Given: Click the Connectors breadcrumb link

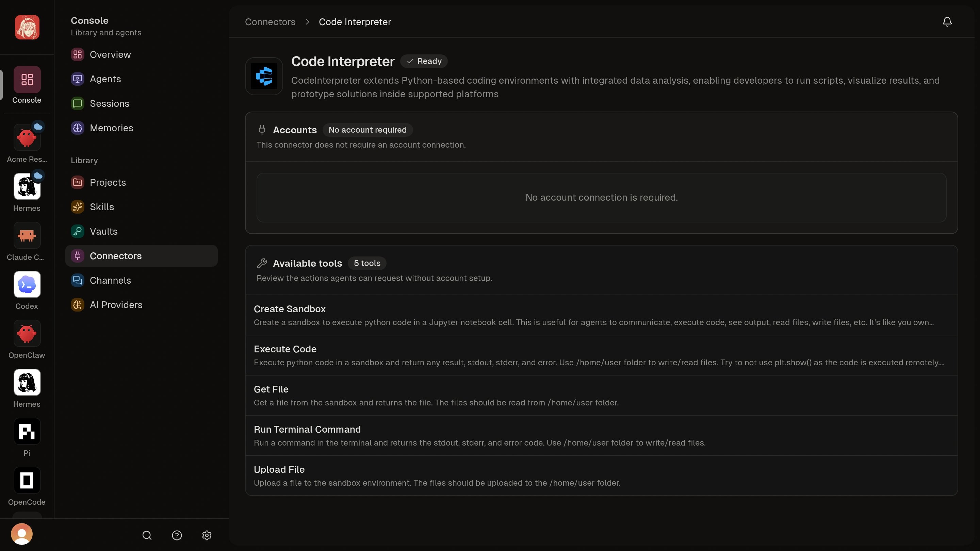Looking at the screenshot, I should (270, 22).
